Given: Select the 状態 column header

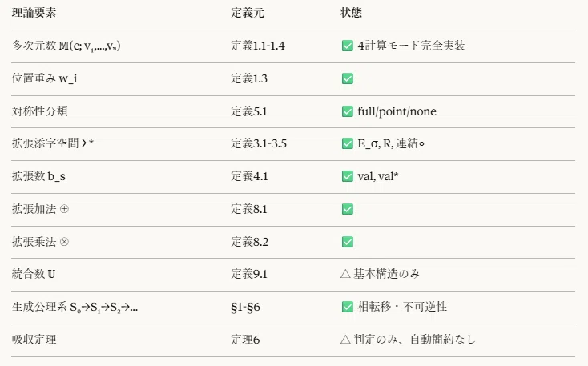Looking at the screenshot, I should (351, 13).
